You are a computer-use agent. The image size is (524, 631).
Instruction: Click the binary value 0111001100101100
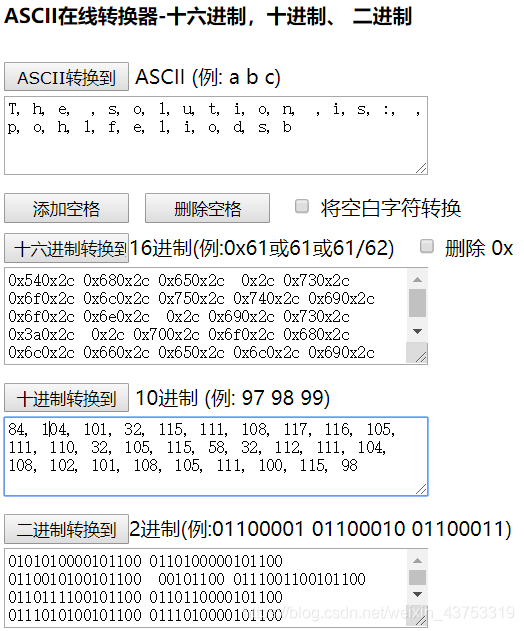tap(299, 579)
